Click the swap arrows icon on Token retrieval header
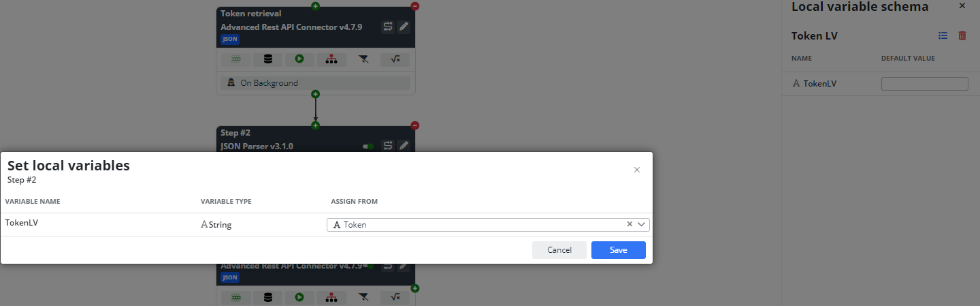Screen dimensions: 980x306 tap(388, 27)
